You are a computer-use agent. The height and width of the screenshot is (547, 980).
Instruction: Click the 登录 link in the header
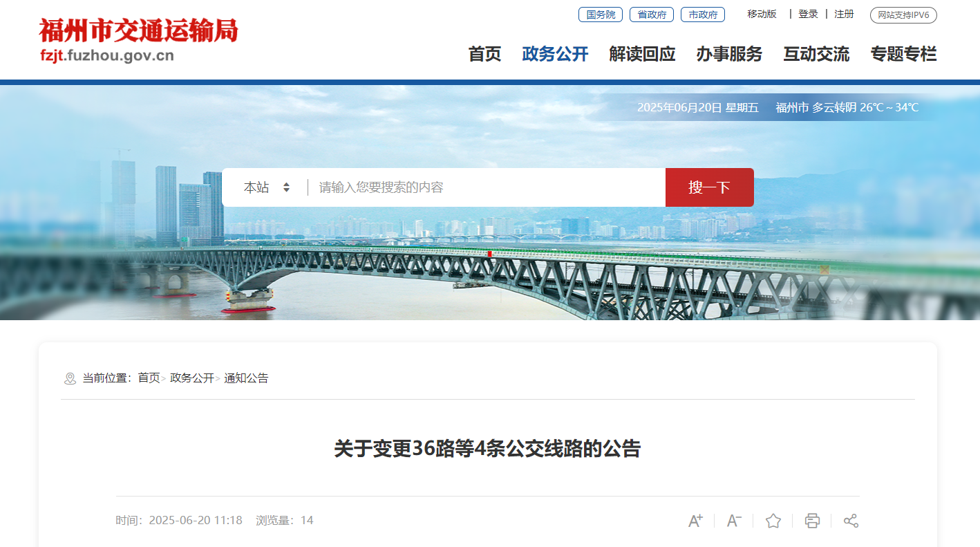(808, 14)
